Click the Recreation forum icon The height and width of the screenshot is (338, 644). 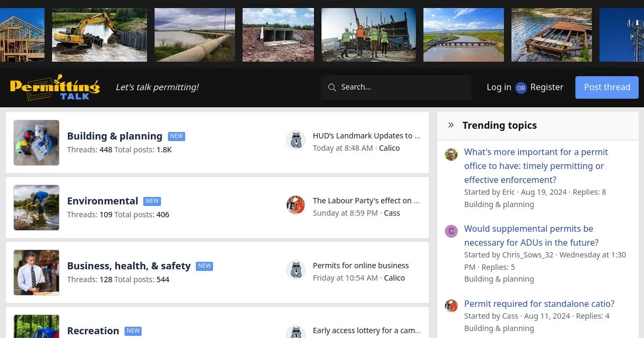tap(36, 326)
